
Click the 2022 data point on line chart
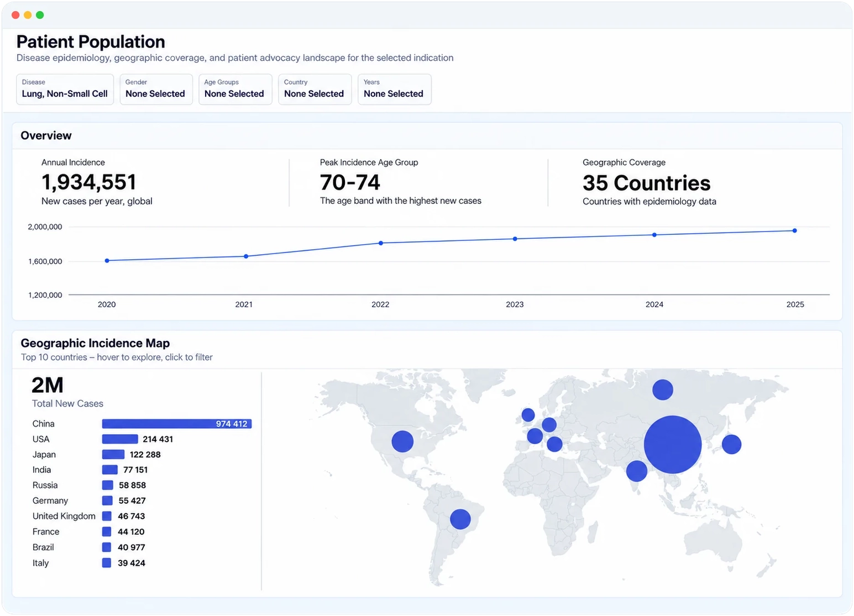(x=381, y=243)
